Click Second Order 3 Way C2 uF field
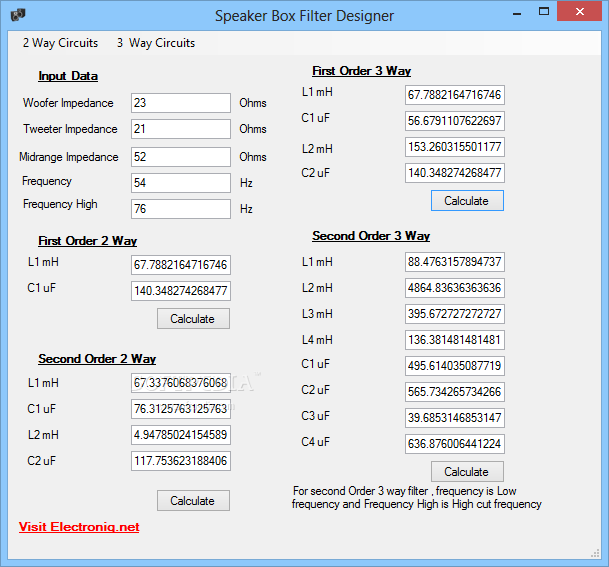 click(455, 392)
